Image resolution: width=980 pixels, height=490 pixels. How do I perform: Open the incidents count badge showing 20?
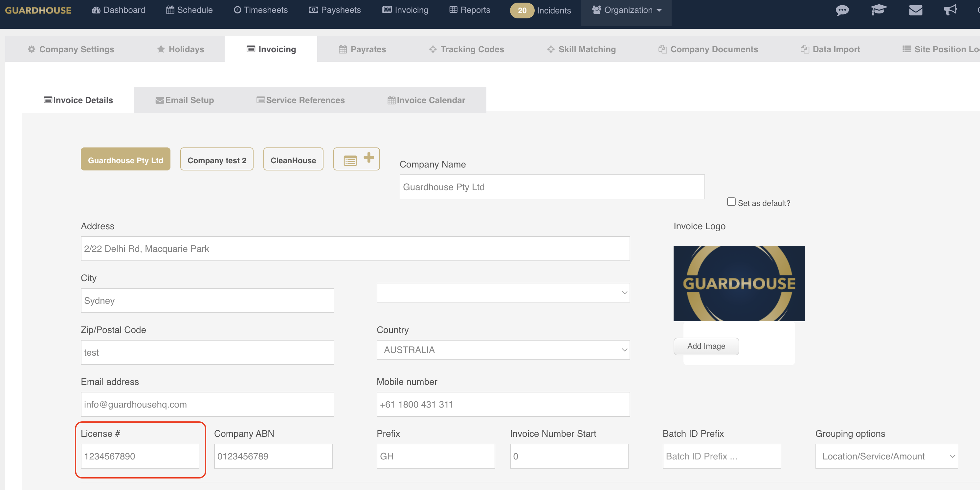tap(522, 11)
